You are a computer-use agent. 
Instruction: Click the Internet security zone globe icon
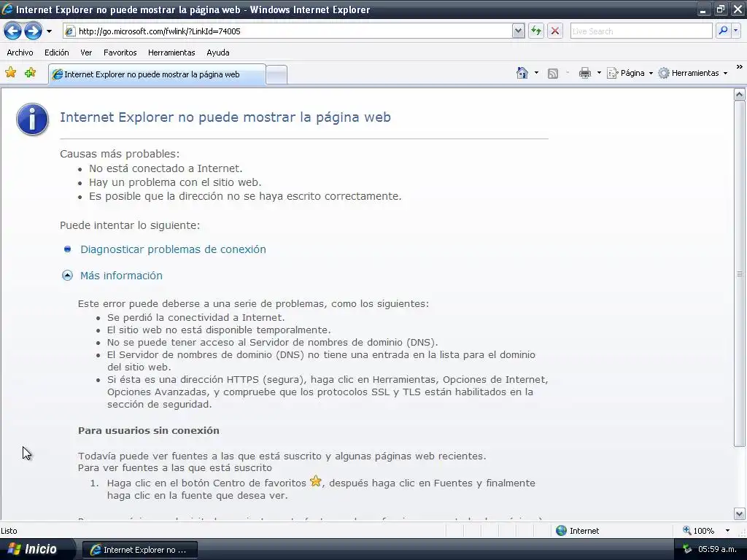click(561, 531)
